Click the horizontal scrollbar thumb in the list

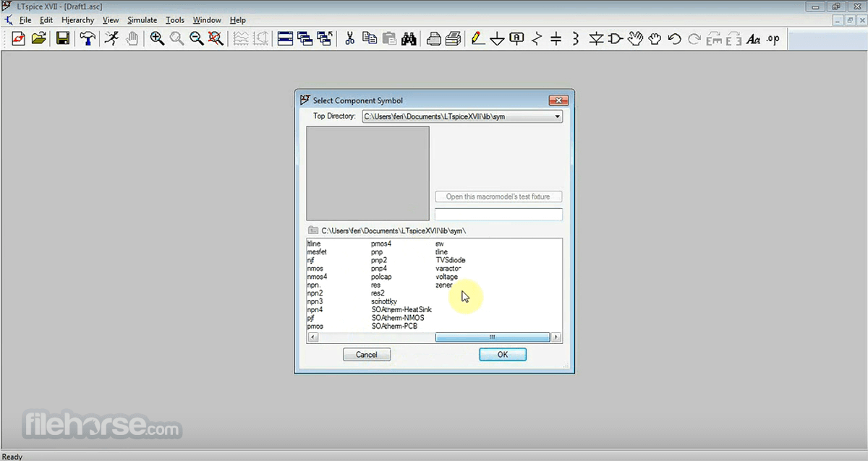(x=492, y=337)
